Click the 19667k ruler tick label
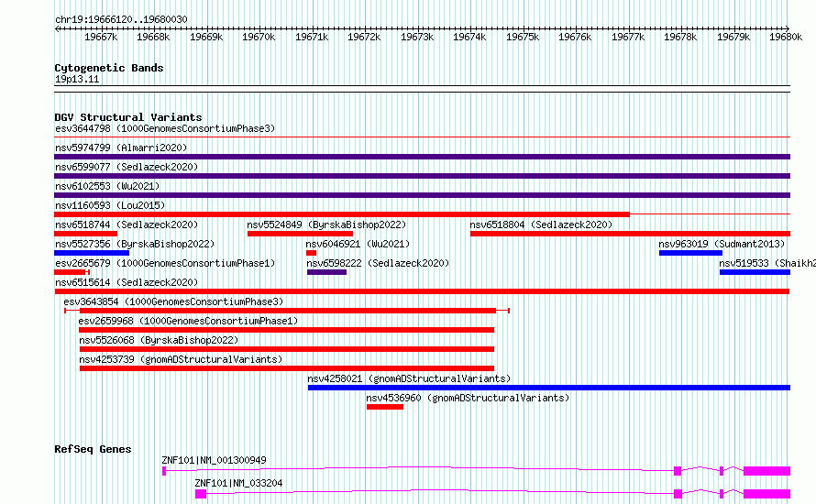 click(x=101, y=37)
